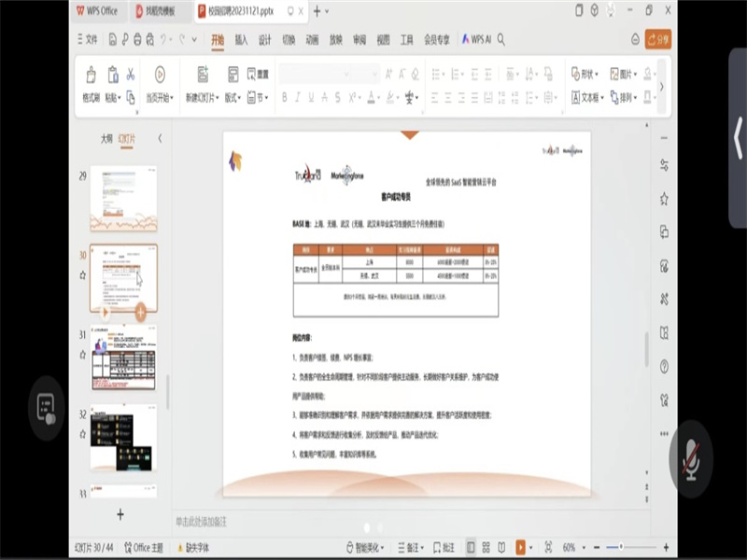Toggle Bold text formatting
Viewport: 747px width, 560px height.
(285, 97)
